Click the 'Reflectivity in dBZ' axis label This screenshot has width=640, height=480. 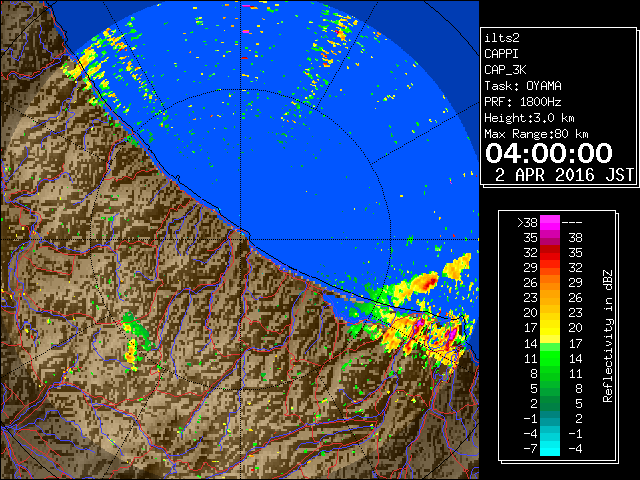608,336
